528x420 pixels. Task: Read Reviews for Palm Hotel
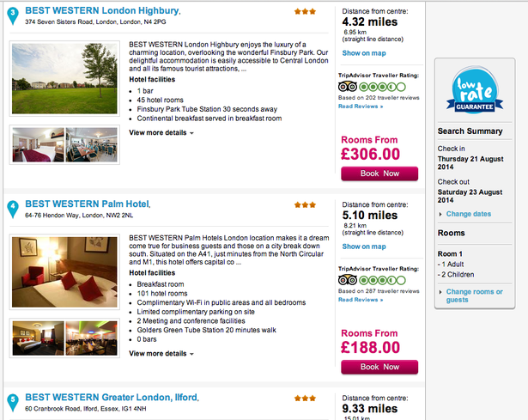(x=359, y=300)
